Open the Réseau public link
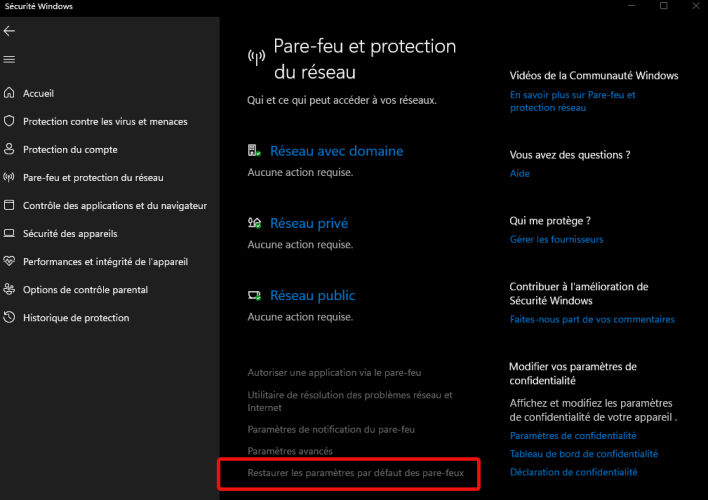 312,295
